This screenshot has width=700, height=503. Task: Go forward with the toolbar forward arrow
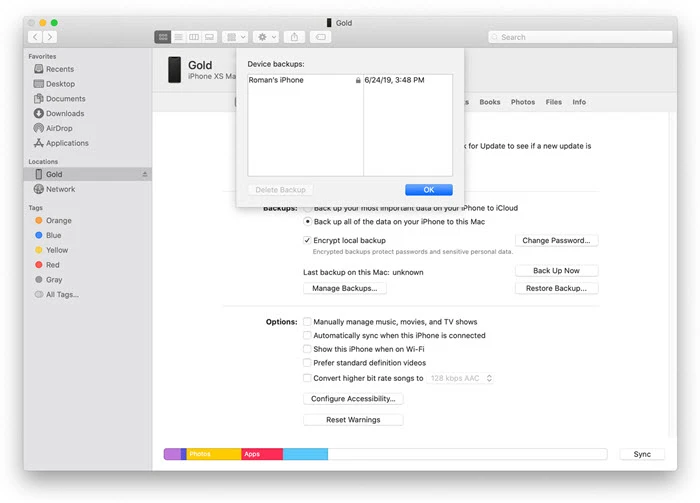[50, 37]
